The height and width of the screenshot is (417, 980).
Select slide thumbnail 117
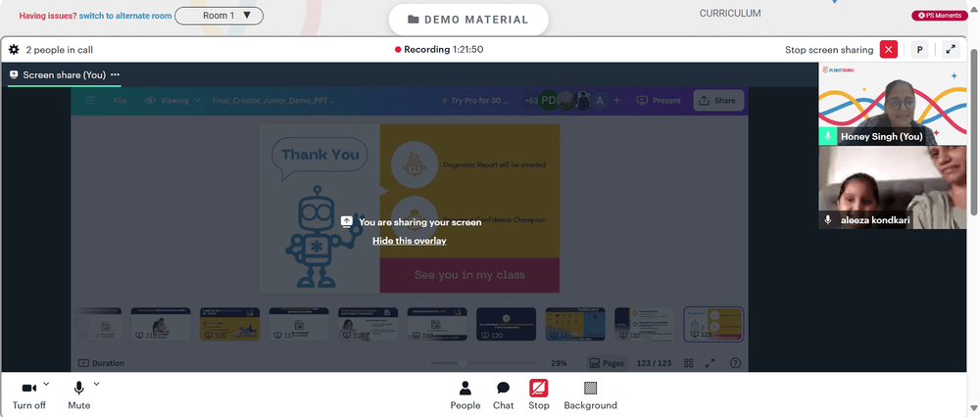click(299, 323)
